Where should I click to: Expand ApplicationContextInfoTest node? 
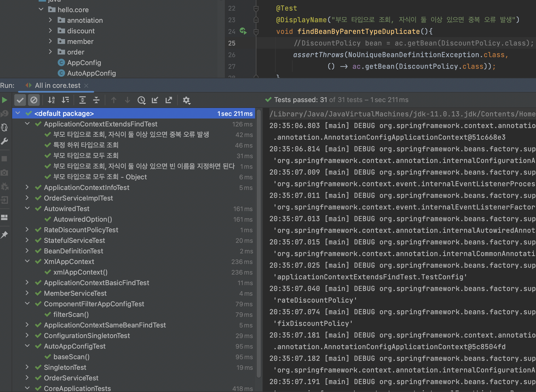pyautogui.click(x=27, y=187)
